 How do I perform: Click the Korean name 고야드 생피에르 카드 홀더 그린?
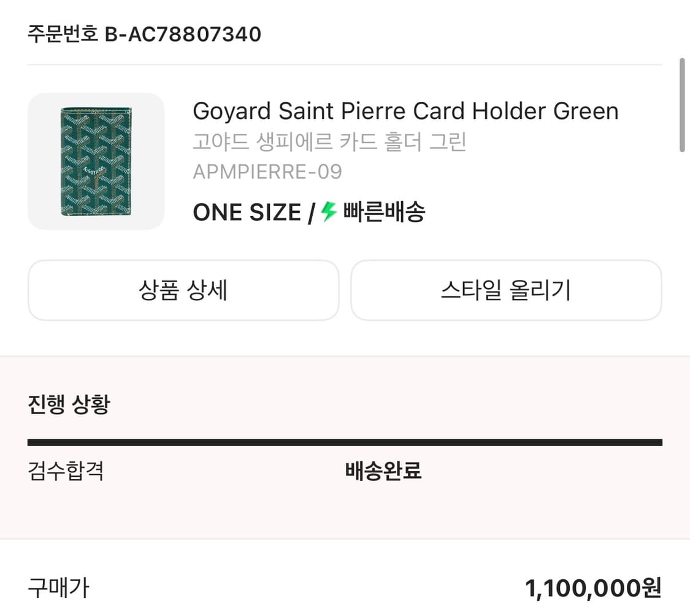point(330,142)
